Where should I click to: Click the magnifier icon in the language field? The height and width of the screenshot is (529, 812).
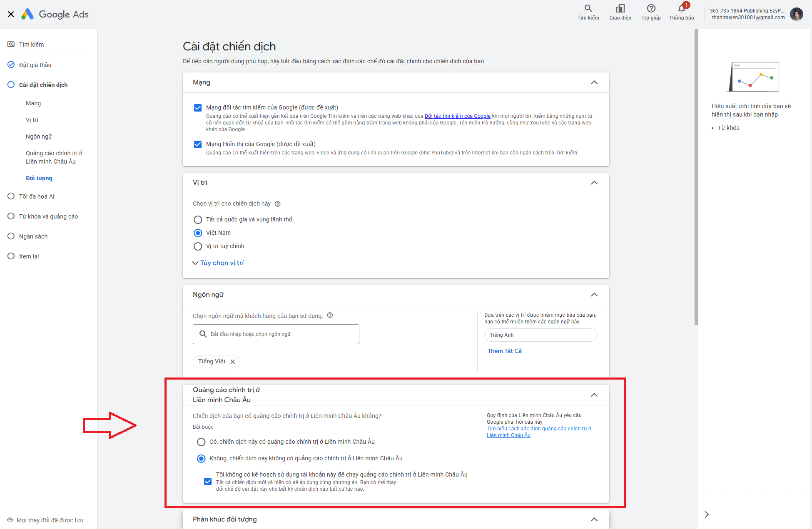pos(203,334)
